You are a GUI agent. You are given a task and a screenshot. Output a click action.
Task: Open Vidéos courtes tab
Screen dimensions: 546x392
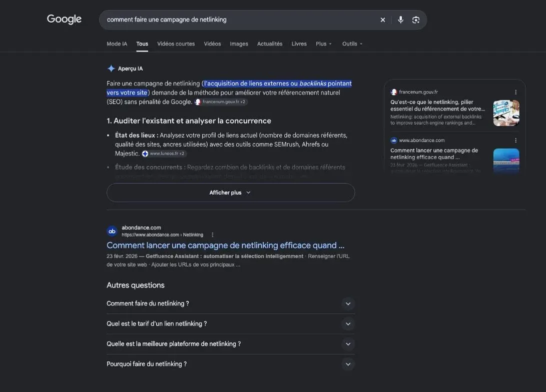pyautogui.click(x=176, y=44)
